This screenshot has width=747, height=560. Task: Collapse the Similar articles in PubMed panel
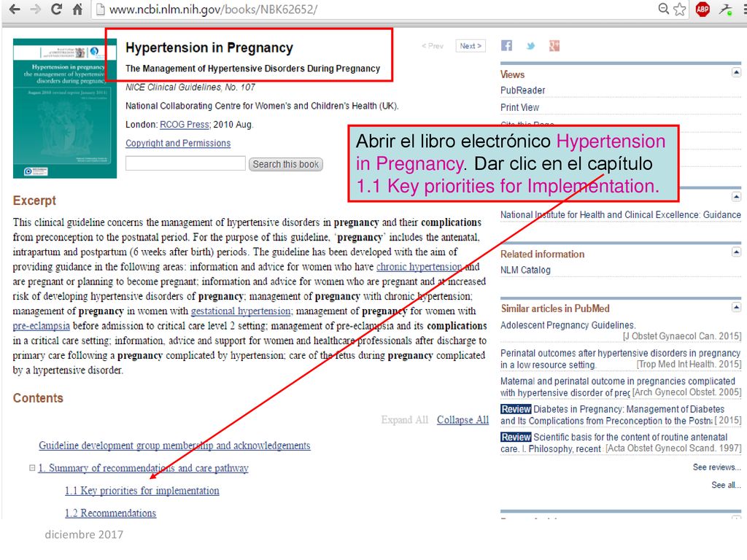[x=736, y=307]
